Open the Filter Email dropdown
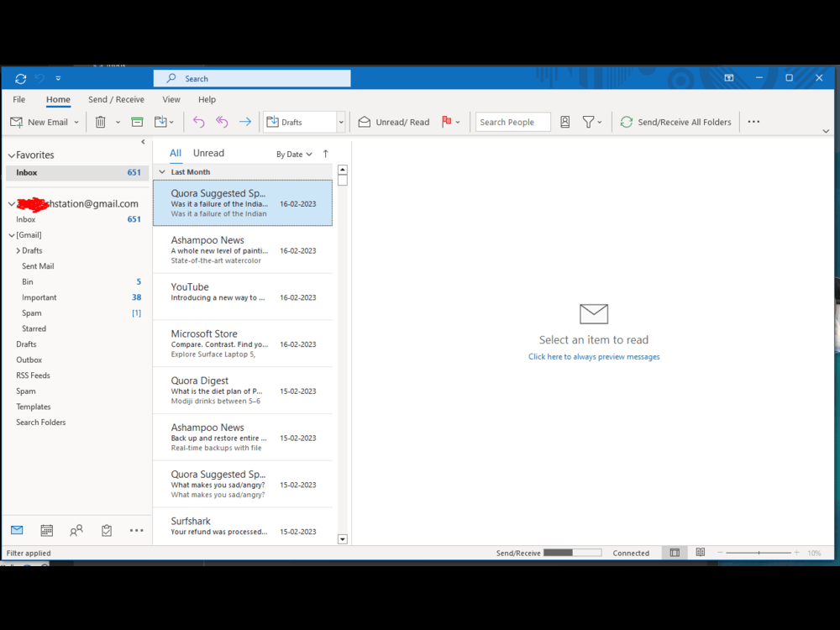Viewport: 840px width, 630px height. tap(591, 121)
